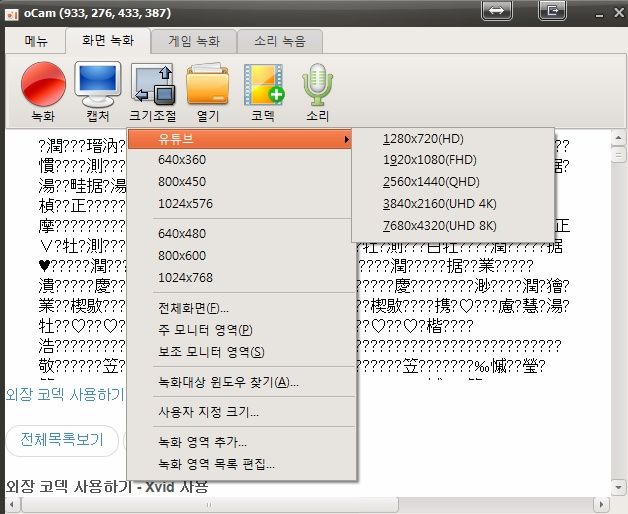This screenshot has height=514, width=628.
Task: Click the 캡처 monitor capture icon
Action: 98,84
